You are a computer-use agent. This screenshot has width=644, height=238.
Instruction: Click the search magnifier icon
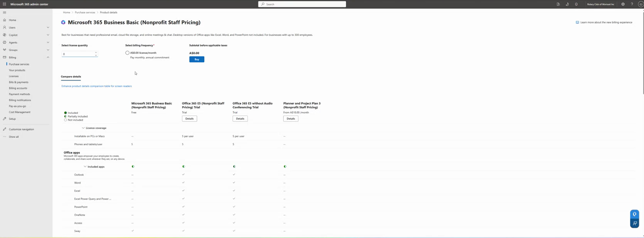(263, 4)
